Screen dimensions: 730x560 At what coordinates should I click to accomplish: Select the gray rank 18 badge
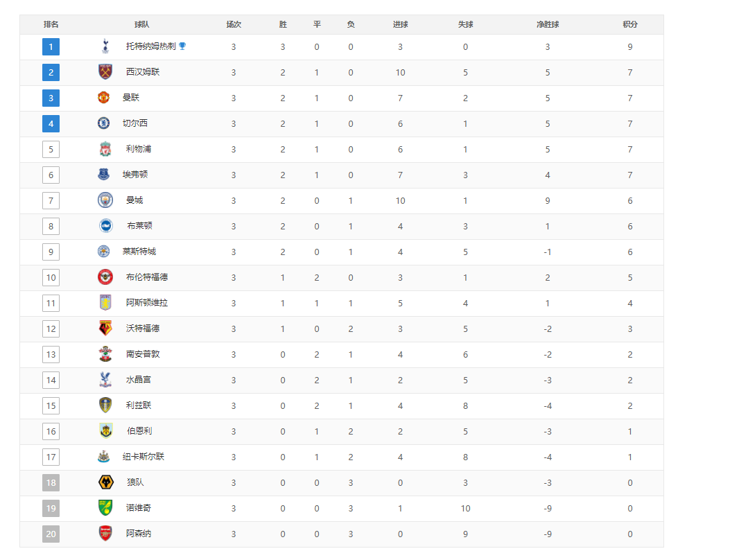tap(51, 483)
